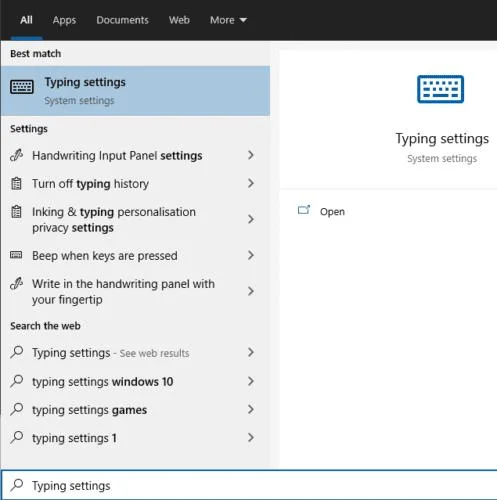Click the search input containing Typing settings
This screenshot has height=500, width=497.
[249, 485]
